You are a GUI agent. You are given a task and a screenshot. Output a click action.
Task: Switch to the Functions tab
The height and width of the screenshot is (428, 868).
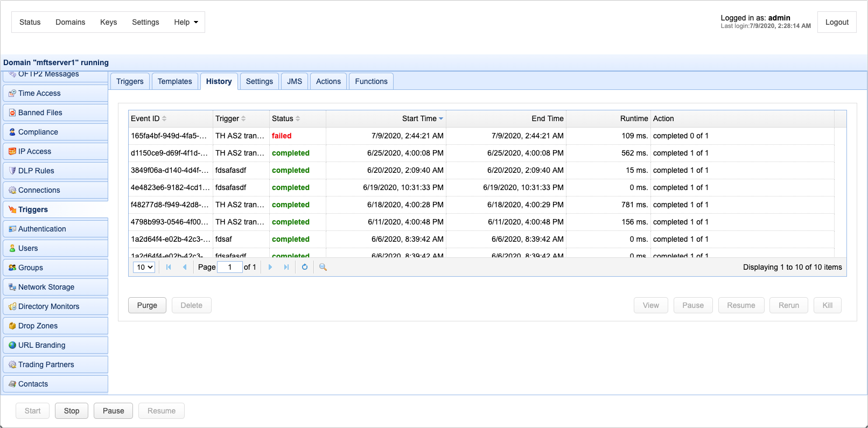372,81
